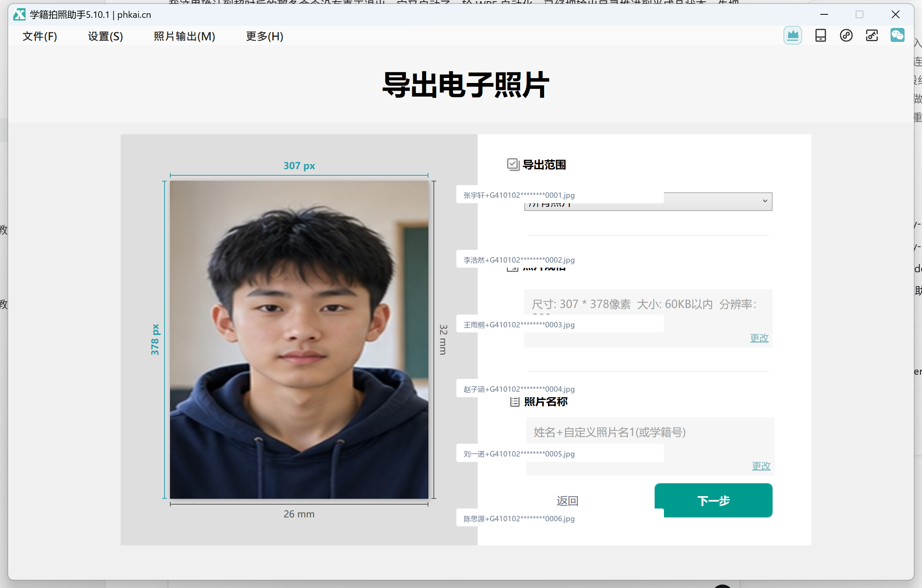922x588 pixels.
Task: Open the VIP crown icon in the toolbar
Action: pyautogui.click(x=793, y=36)
